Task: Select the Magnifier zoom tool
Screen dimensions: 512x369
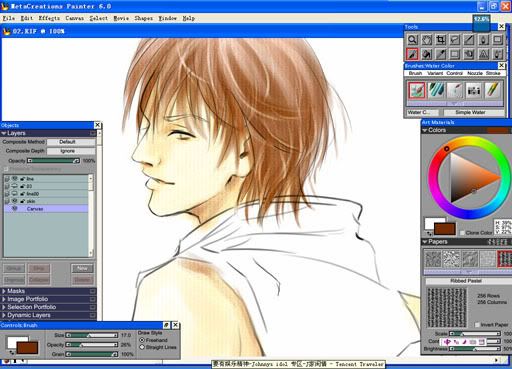Action: (x=412, y=40)
